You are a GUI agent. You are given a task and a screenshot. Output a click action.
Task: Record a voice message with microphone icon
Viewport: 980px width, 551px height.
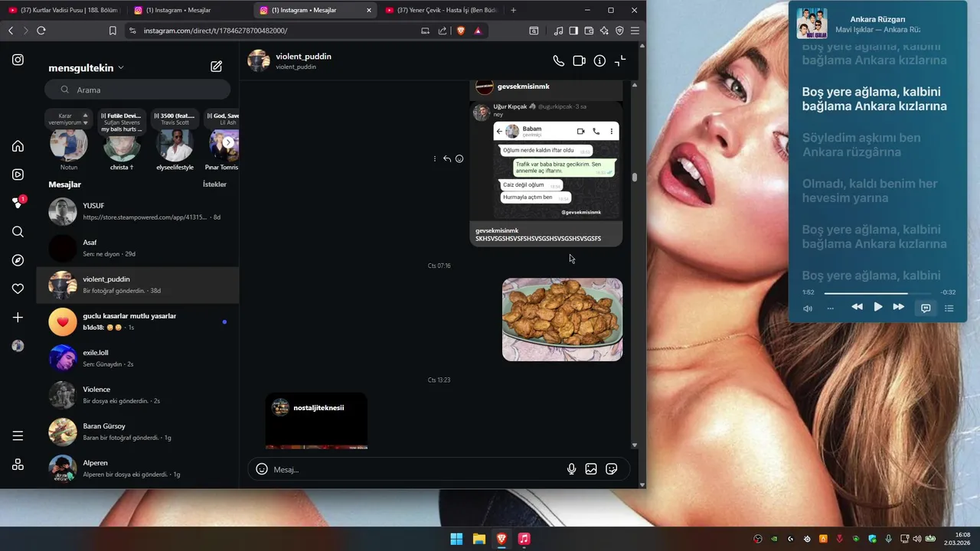coord(571,469)
